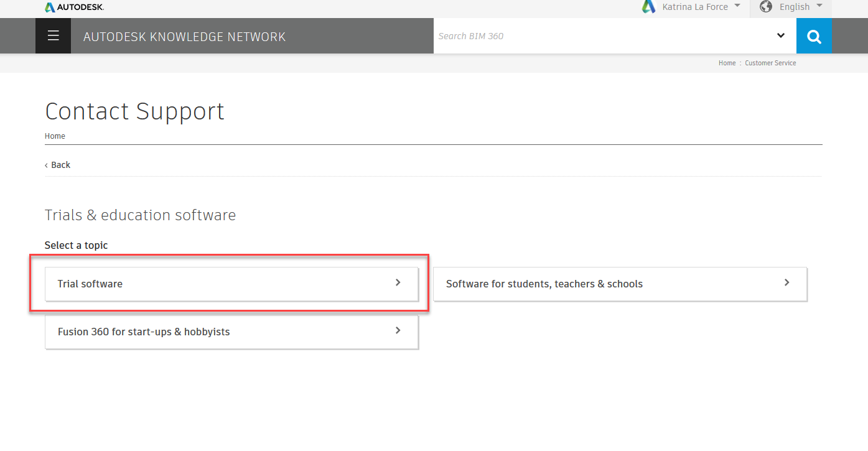Click the arrow on the students and schools card
This screenshot has height=451, width=868.
coord(786,282)
